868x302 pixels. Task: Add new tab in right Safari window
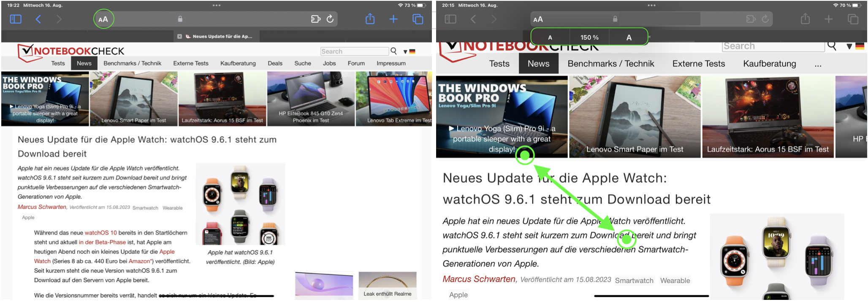(829, 19)
